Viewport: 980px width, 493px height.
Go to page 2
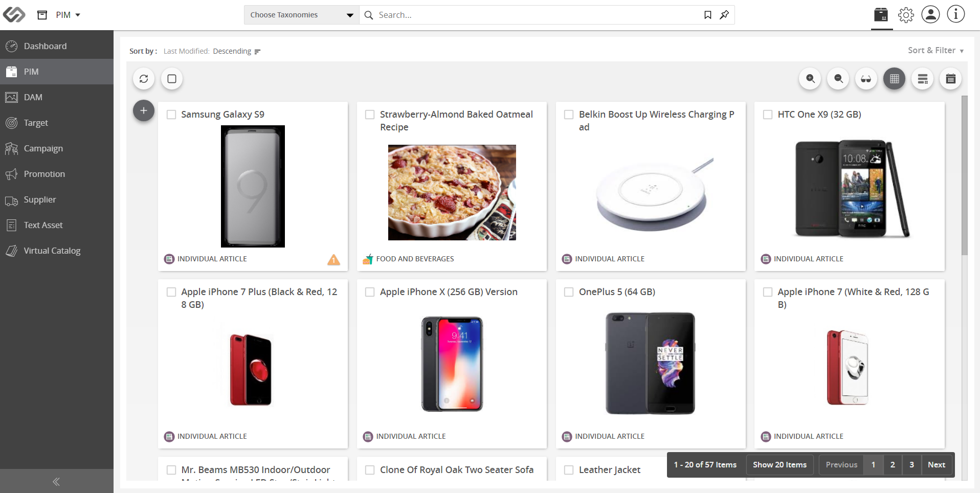pyautogui.click(x=893, y=465)
